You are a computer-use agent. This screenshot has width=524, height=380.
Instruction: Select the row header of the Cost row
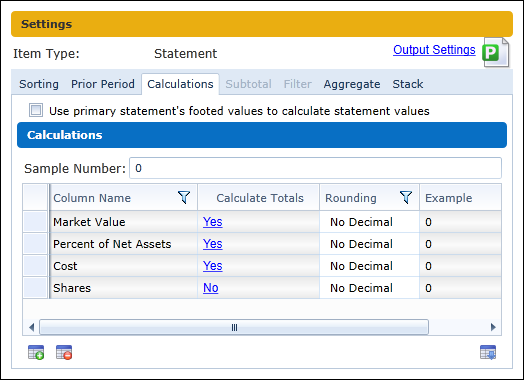point(35,266)
